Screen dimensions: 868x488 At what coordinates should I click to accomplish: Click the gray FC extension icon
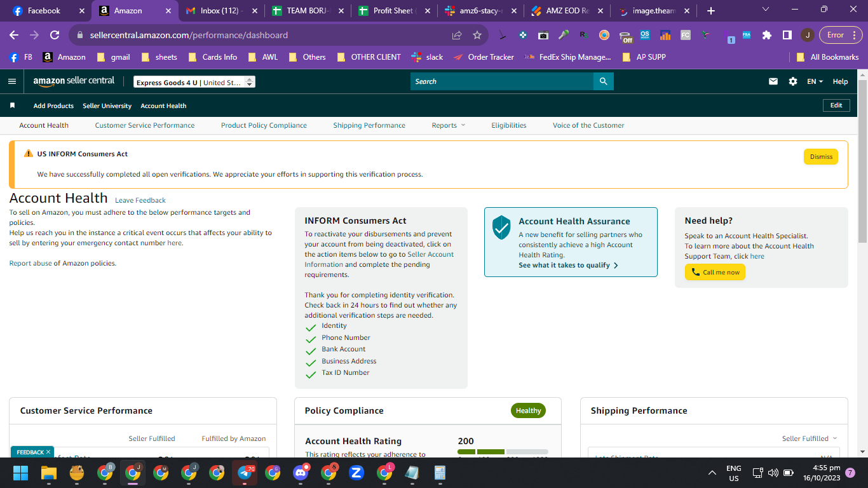(685, 35)
